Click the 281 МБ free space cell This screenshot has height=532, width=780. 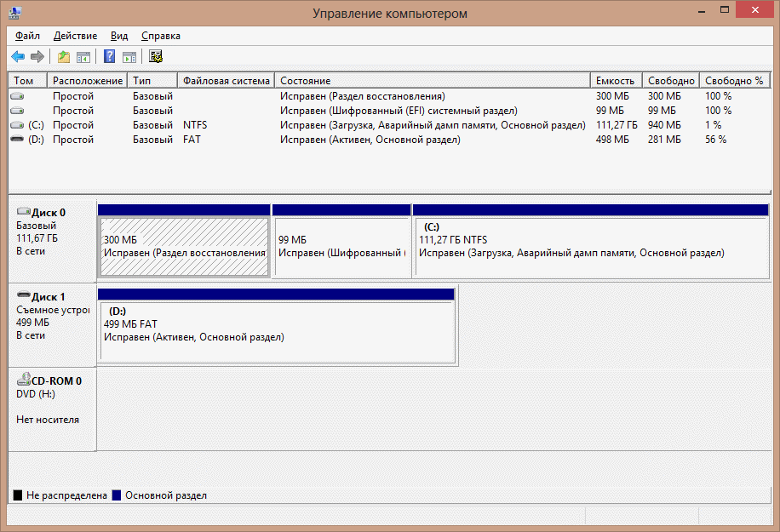664,140
